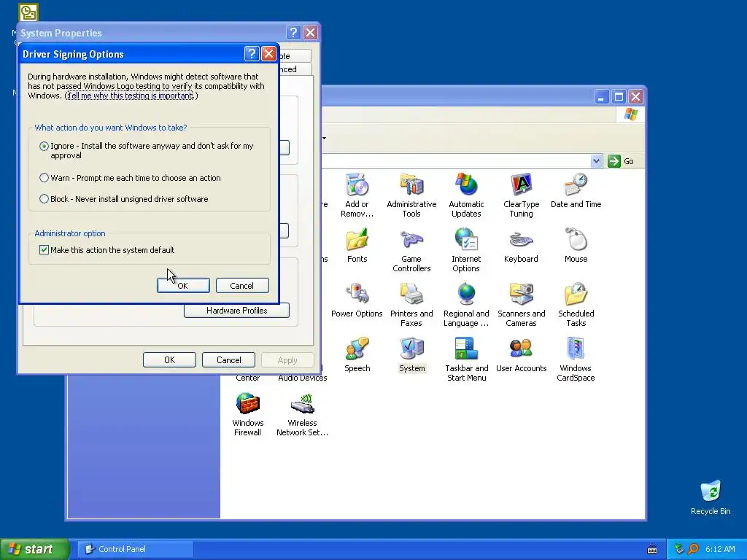
Task: Click Cancel in System Properties window
Action: 228,360
